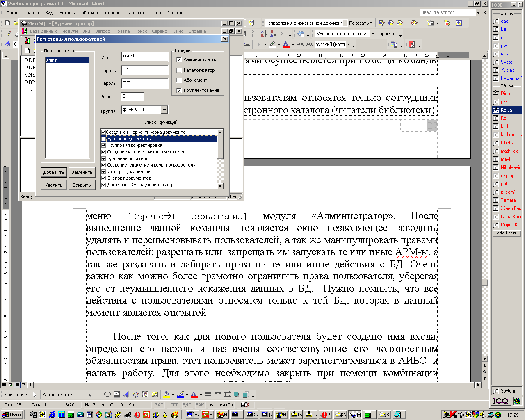Insert an organization chart or diagram
This screenshot has height=420, width=525.
[x=136, y=395]
